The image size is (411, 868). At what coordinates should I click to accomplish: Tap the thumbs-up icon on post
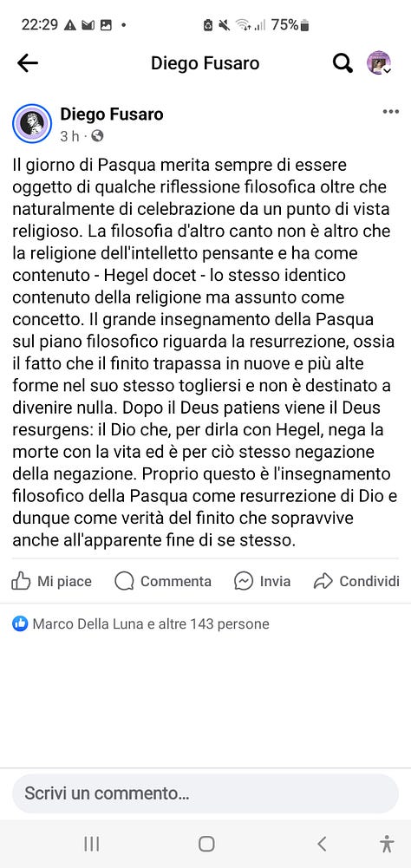point(21,581)
